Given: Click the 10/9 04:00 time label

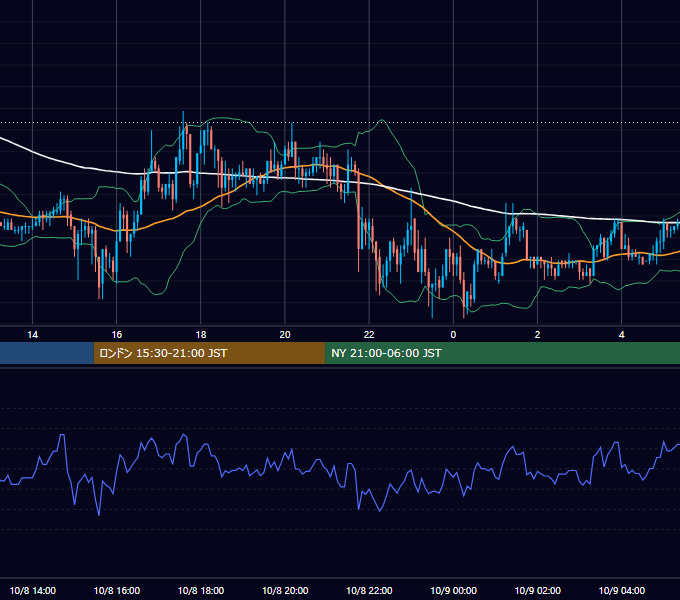Looking at the screenshot, I should pyautogui.click(x=621, y=590).
